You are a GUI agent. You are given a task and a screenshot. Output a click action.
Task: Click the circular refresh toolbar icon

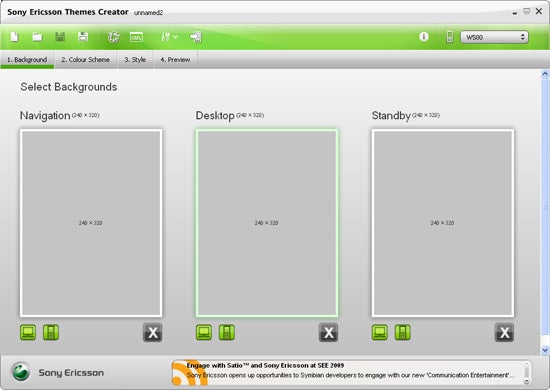pos(114,37)
